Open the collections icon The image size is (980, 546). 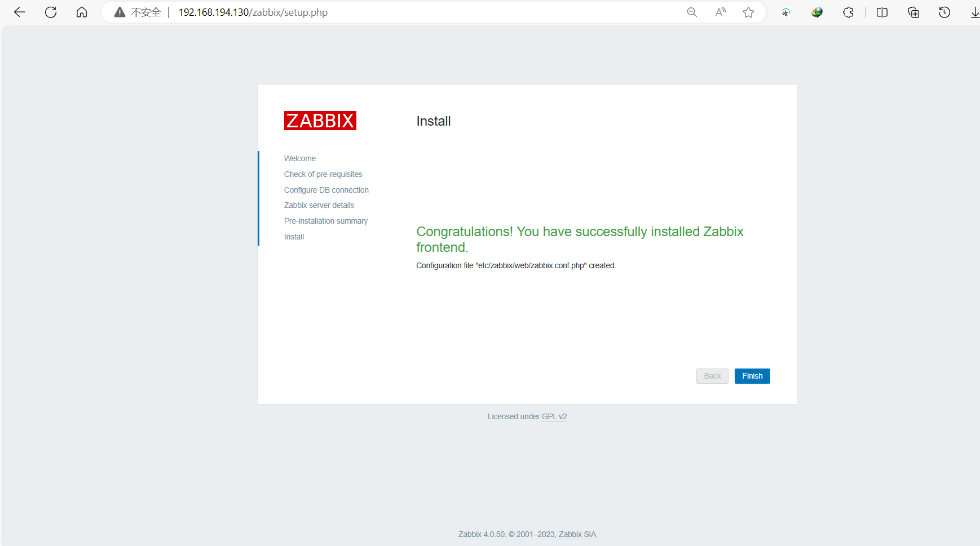tap(913, 12)
